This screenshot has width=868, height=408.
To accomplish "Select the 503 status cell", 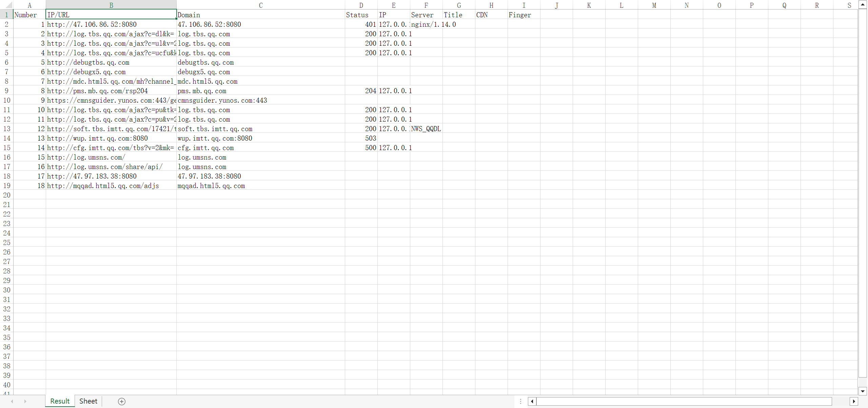I will click(x=361, y=138).
